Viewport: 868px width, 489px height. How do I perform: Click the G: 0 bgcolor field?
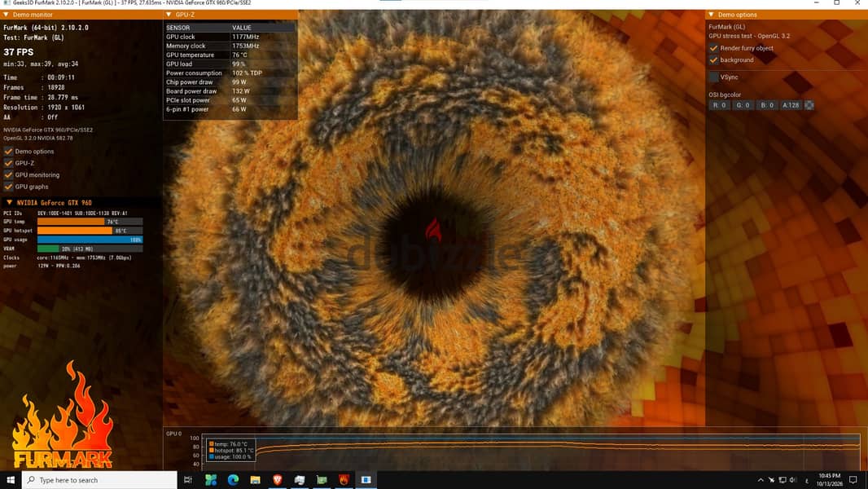coord(743,105)
